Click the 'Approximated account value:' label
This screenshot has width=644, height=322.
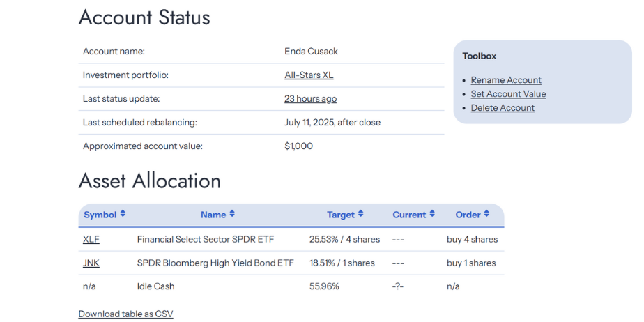pyautogui.click(x=143, y=146)
